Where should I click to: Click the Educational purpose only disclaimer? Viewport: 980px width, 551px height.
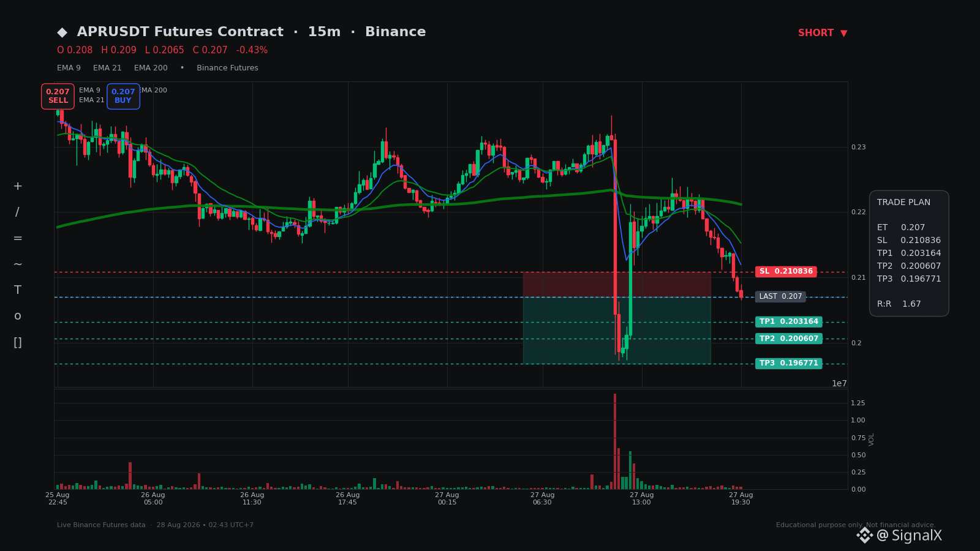[856, 525]
